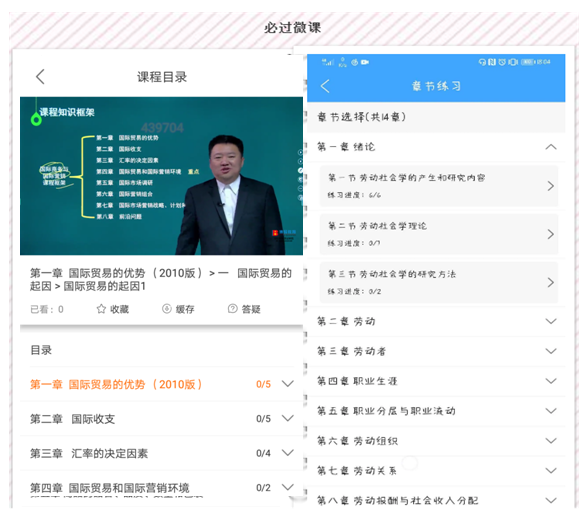
Task: Expand 第七章 劳动关系 chapter
Action: pos(550,471)
